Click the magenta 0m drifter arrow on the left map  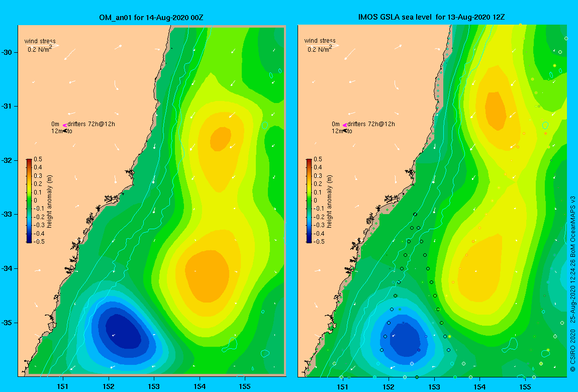click(x=64, y=125)
